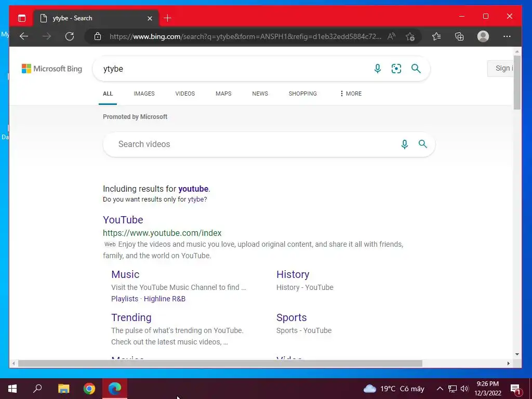Open a new tab with plus button
This screenshot has height=399, width=532.
pos(168,18)
